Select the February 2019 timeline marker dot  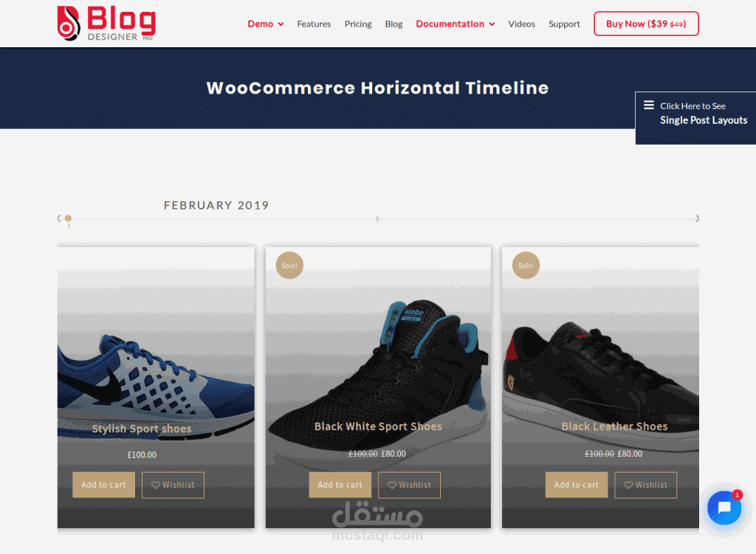pyautogui.click(x=68, y=218)
